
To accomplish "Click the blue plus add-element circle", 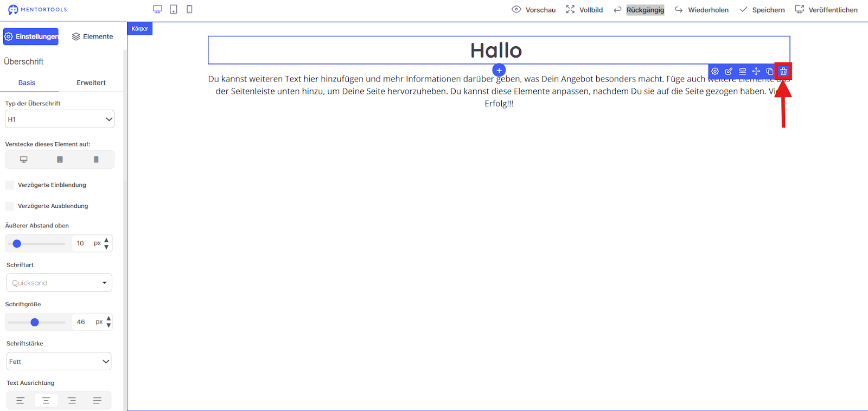I will coord(499,71).
